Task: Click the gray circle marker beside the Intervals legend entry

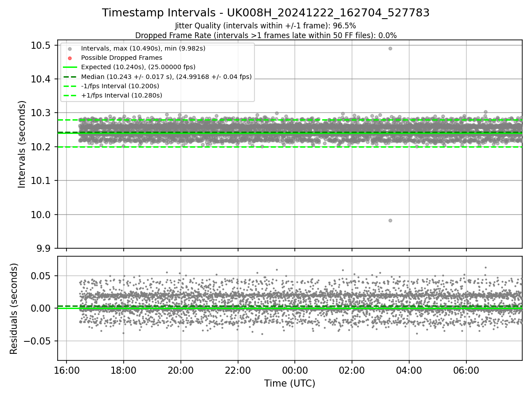Action: (70, 49)
